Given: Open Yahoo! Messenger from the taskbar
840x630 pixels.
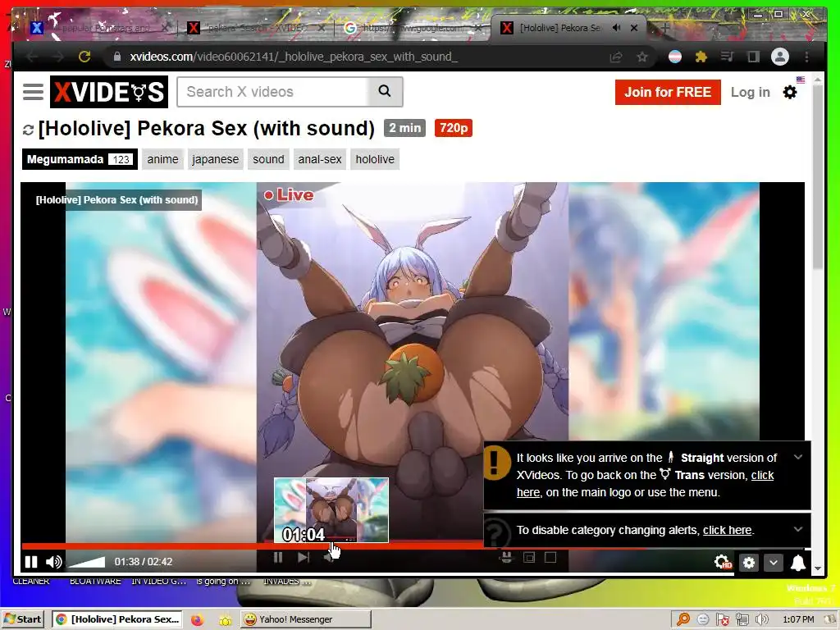Looking at the screenshot, I should [305, 620].
